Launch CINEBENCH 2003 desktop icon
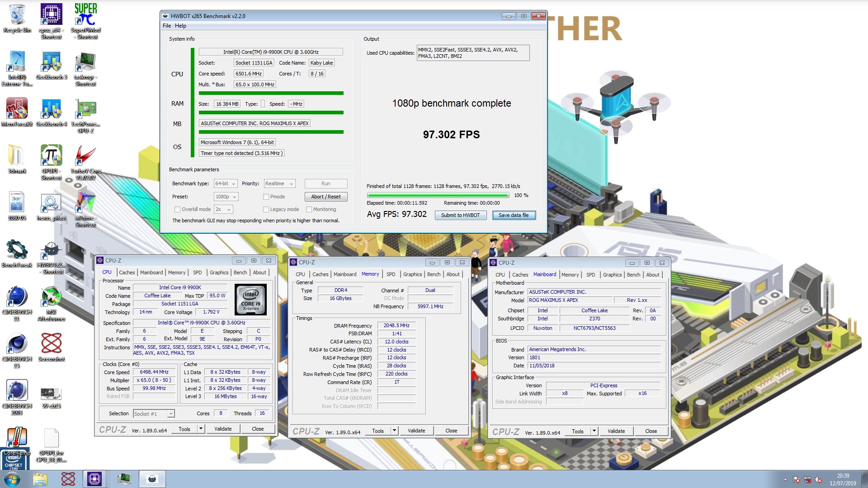 [17, 397]
